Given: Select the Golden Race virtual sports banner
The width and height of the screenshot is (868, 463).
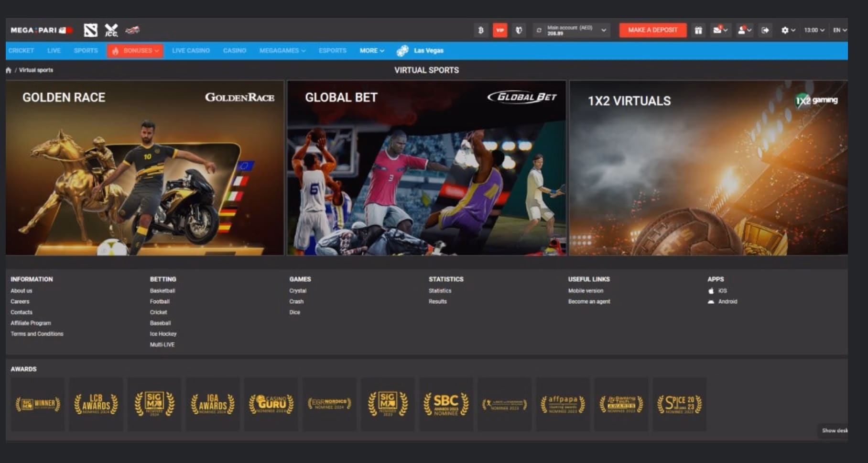Looking at the screenshot, I should tap(145, 167).
